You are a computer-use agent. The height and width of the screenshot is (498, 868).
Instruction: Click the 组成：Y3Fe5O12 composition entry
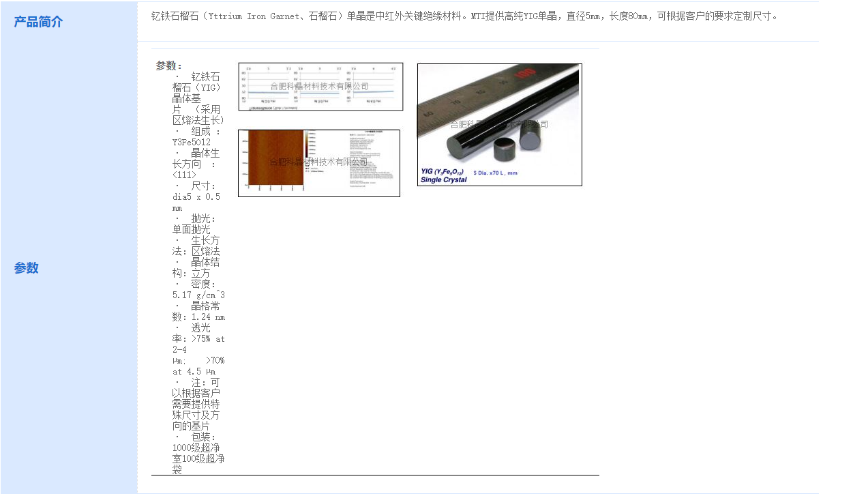tap(198, 136)
